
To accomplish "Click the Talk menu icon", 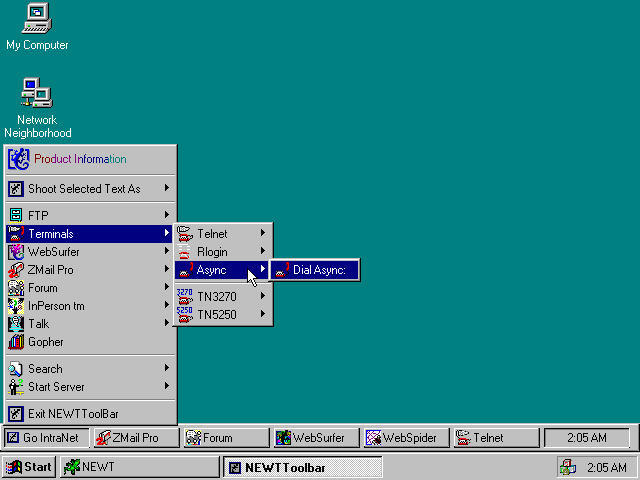I will tap(16, 324).
